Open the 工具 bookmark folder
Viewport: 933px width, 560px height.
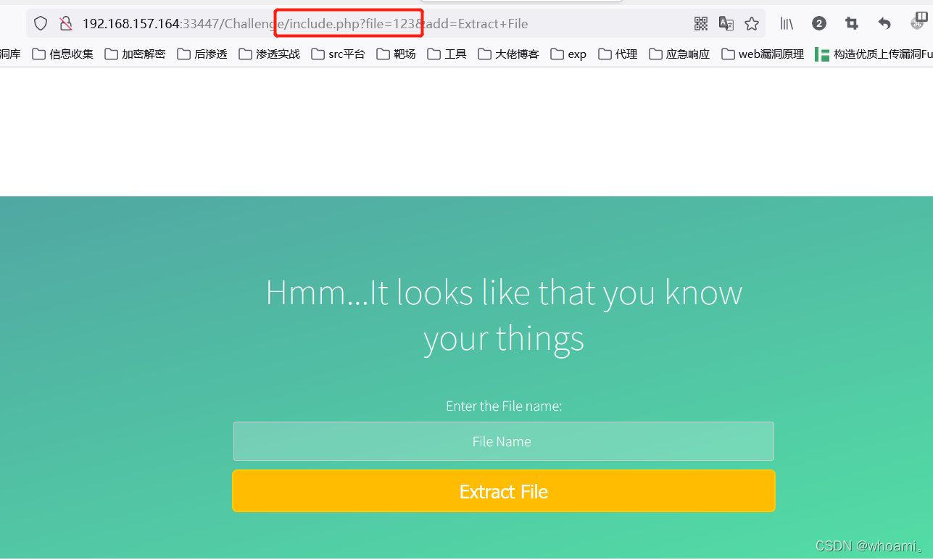click(447, 54)
